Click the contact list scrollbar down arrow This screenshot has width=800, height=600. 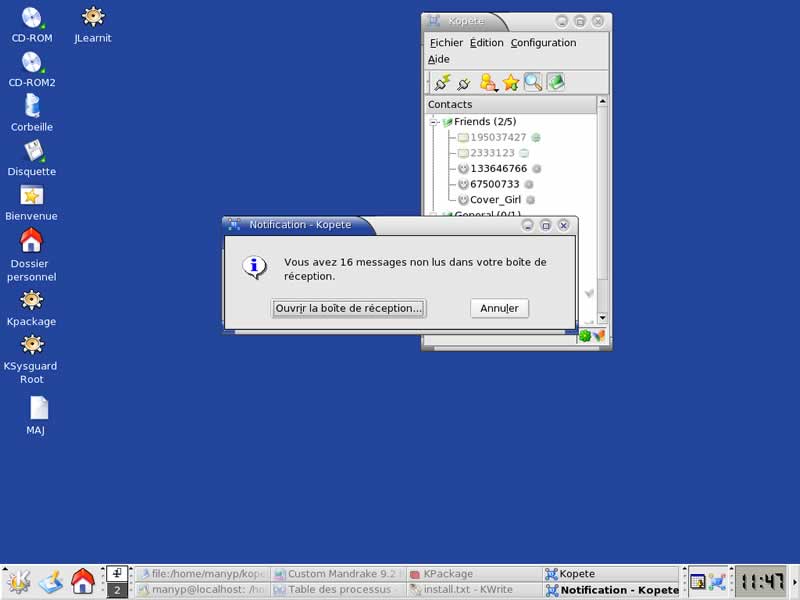point(603,317)
